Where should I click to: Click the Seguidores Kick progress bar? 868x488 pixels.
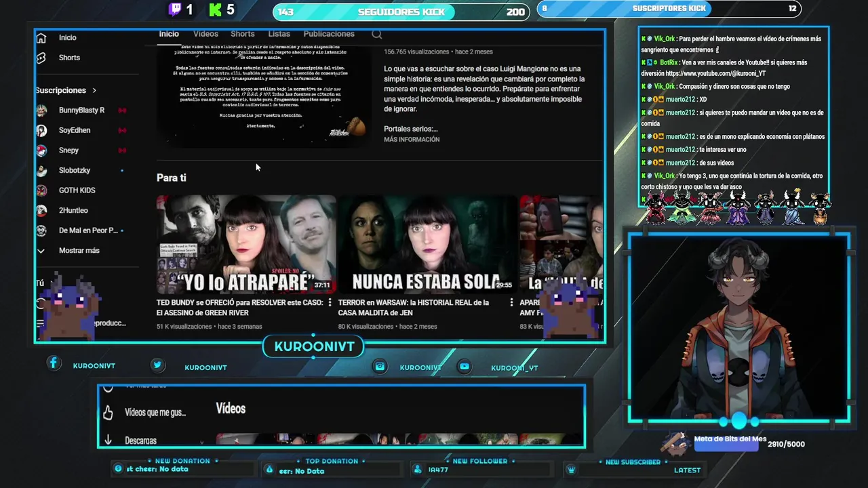(x=401, y=12)
